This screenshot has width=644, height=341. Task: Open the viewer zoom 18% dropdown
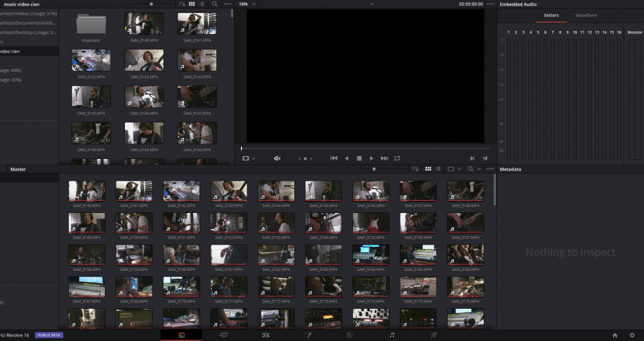(247, 4)
